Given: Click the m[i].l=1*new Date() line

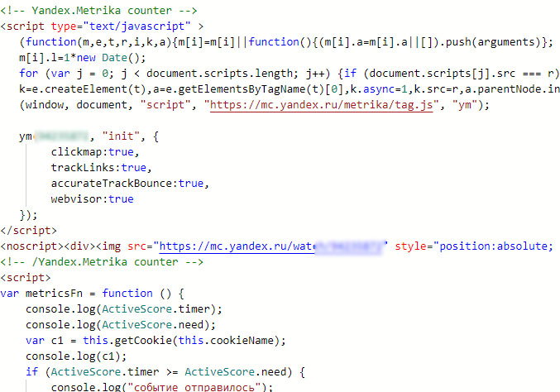Looking at the screenshot, I should (x=83, y=58).
